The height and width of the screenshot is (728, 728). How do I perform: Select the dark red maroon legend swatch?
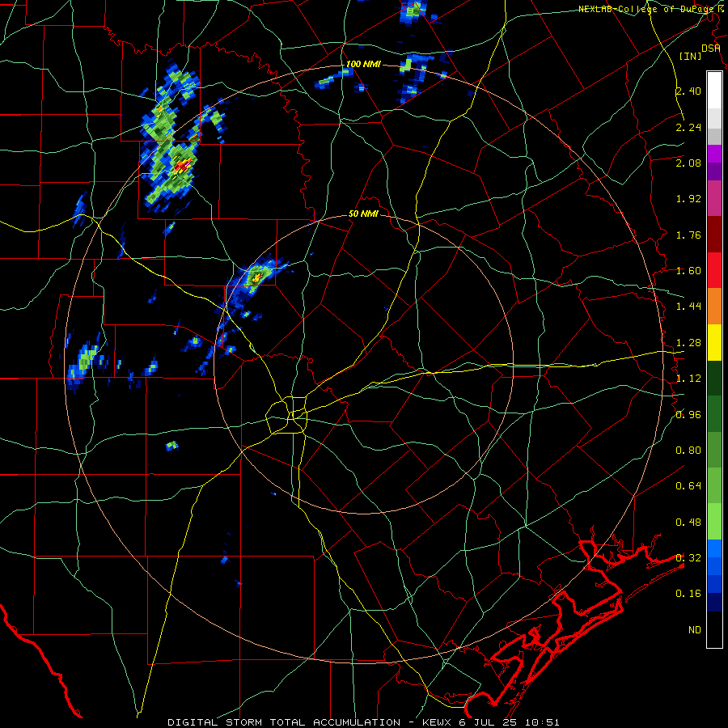714,235
